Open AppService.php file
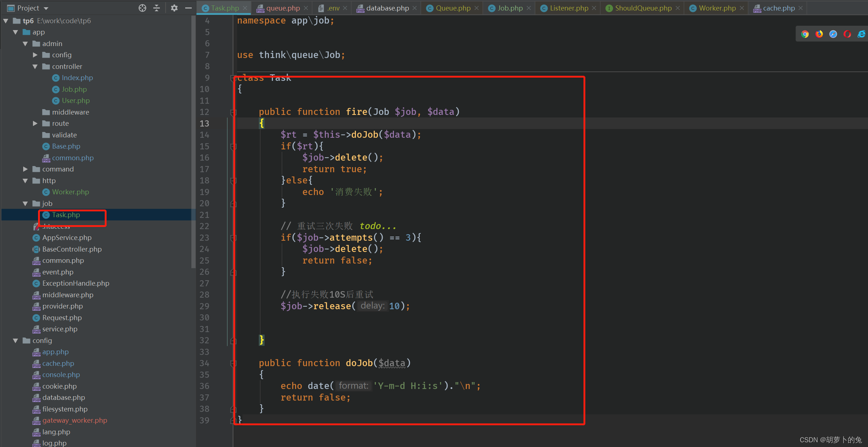This screenshot has height=447, width=868. click(x=67, y=238)
